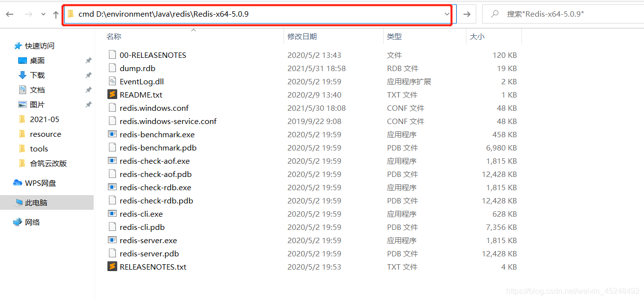Go forward with the right arrow button

point(28,14)
